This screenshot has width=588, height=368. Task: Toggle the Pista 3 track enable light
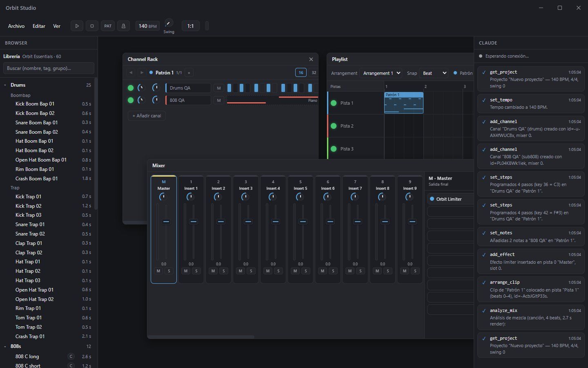tap(334, 149)
